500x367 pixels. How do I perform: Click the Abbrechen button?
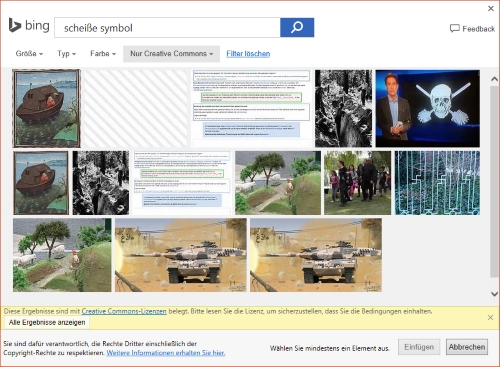[x=467, y=347]
